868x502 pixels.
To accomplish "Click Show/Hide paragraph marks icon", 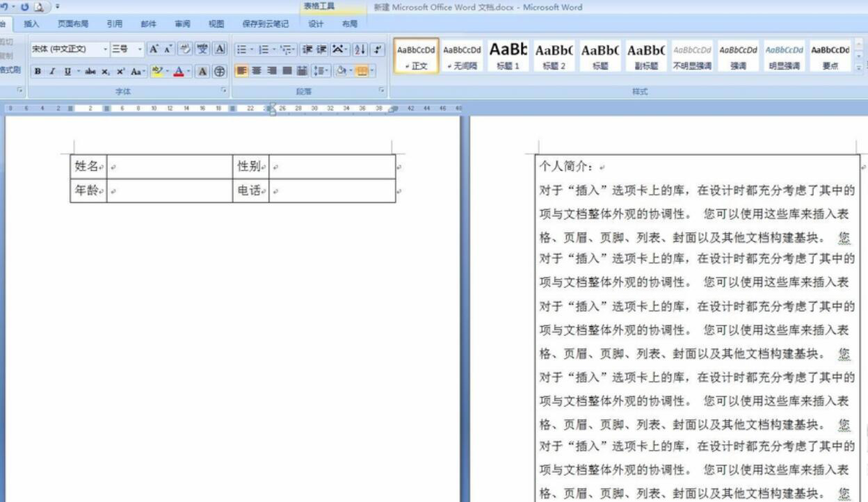I will 378,49.
